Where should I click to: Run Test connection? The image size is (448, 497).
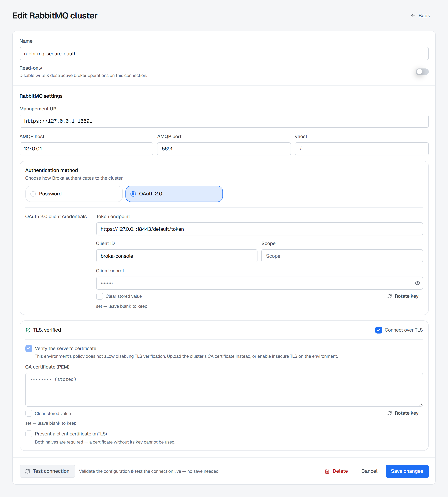tap(47, 471)
